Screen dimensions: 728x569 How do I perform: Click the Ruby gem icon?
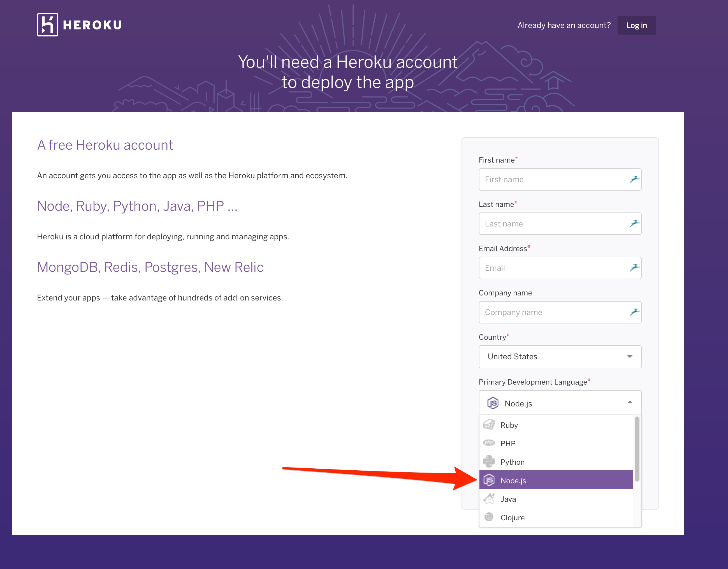click(489, 425)
